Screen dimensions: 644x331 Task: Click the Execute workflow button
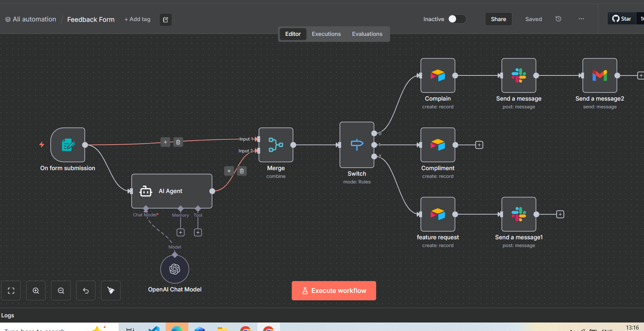tap(334, 291)
